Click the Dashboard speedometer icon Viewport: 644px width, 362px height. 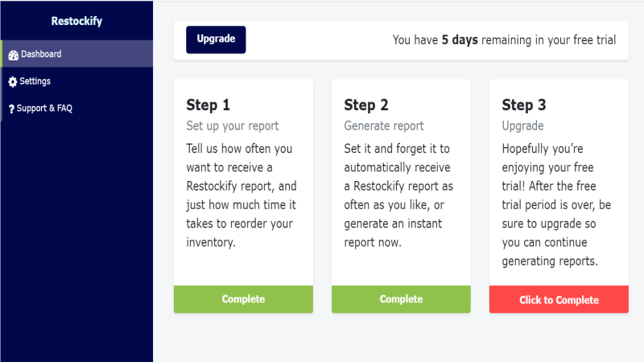point(13,55)
